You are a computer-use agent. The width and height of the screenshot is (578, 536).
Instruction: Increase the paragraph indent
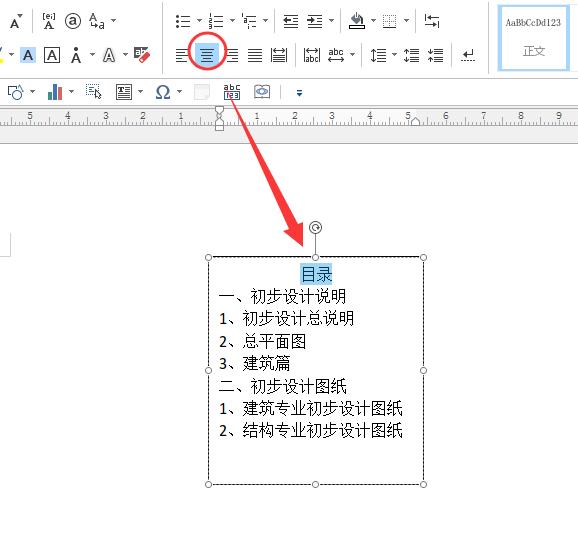[x=314, y=21]
